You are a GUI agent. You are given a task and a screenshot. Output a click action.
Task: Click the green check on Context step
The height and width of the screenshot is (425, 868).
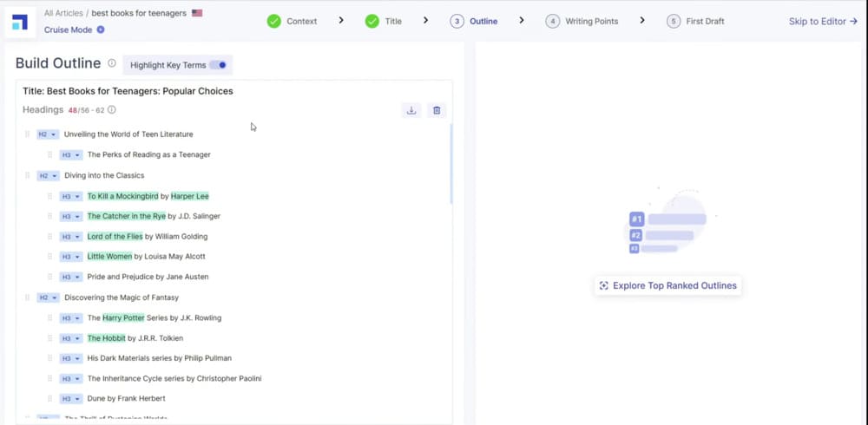pos(274,21)
